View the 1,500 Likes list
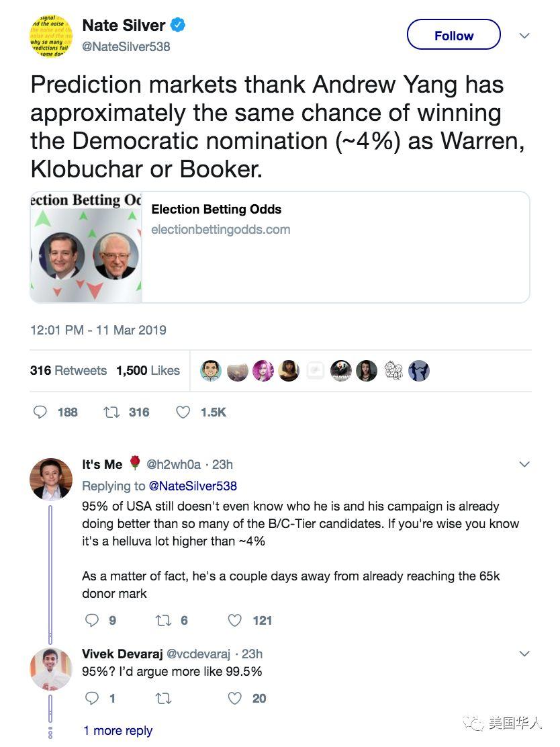This screenshot has height=747, width=560. coord(148,370)
